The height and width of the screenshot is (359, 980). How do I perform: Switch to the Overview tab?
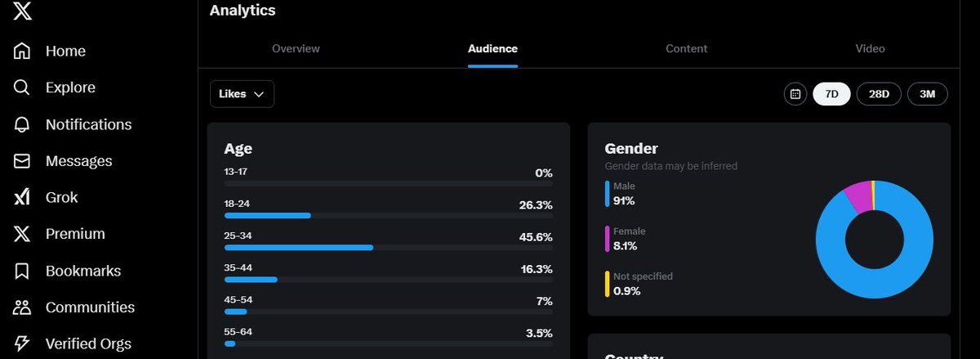[296, 49]
